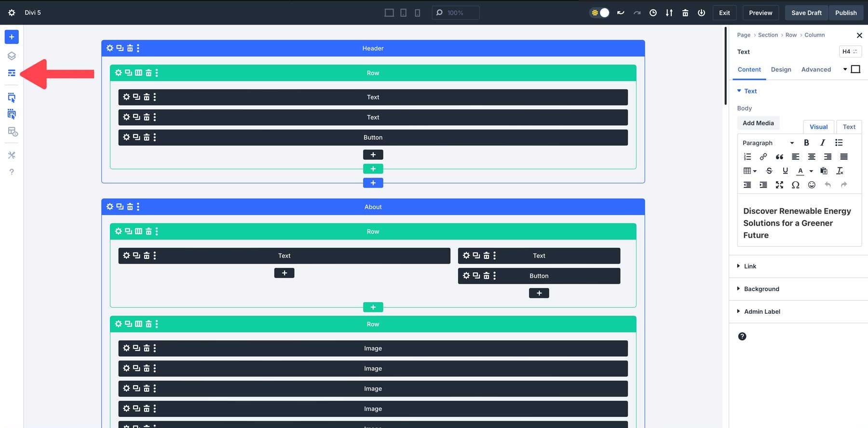Open the tools wrench icon in left sidebar
Image resolution: width=868 pixels, height=428 pixels.
[12, 155]
